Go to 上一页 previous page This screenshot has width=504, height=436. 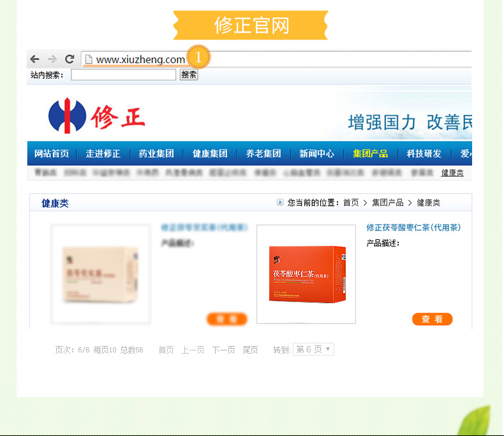(193, 350)
